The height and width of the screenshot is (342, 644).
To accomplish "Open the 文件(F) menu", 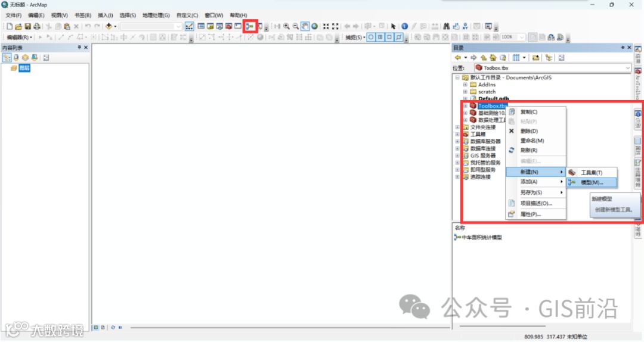I will tap(14, 15).
